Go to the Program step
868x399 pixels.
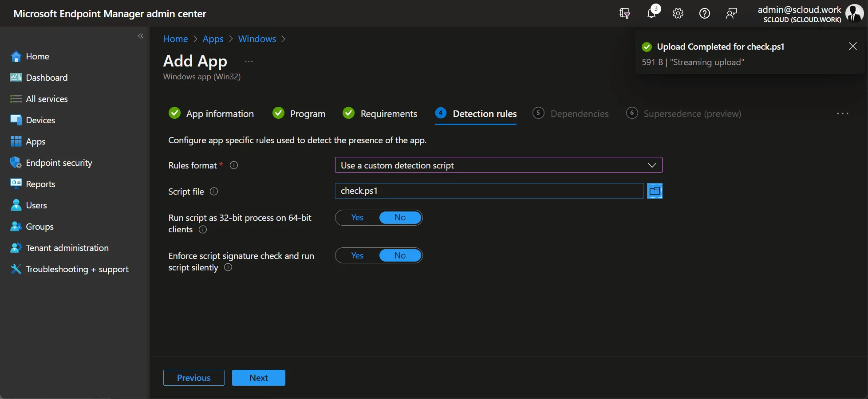pyautogui.click(x=299, y=114)
